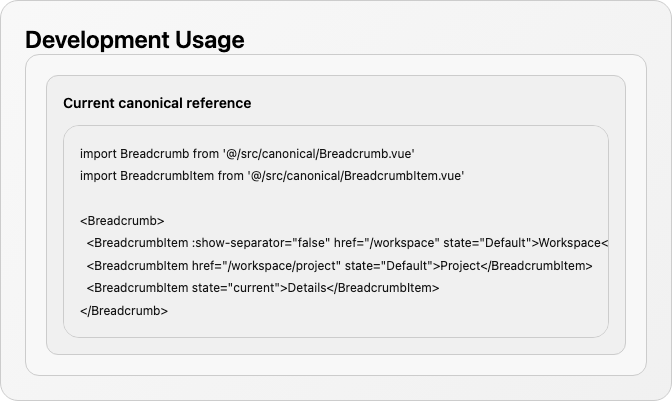The height and width of the screenshot is (402, 672).
Task: Click the BreadcrumbItem line with href /workspace/project
Action: (339, 266)
